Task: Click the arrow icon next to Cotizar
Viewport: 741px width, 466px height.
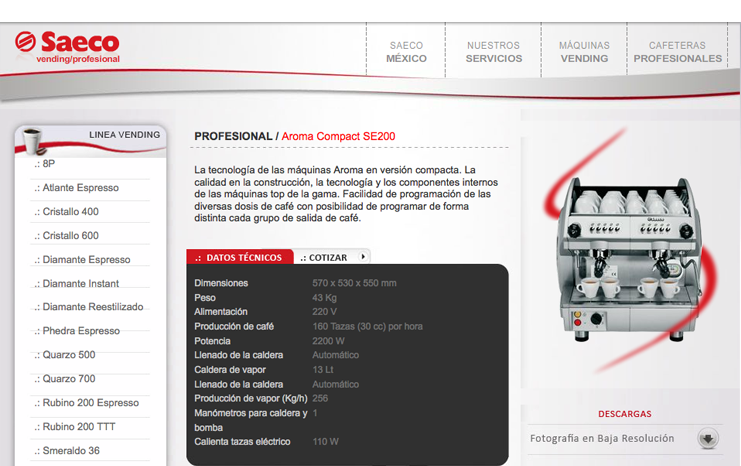Action: [363, 257]
